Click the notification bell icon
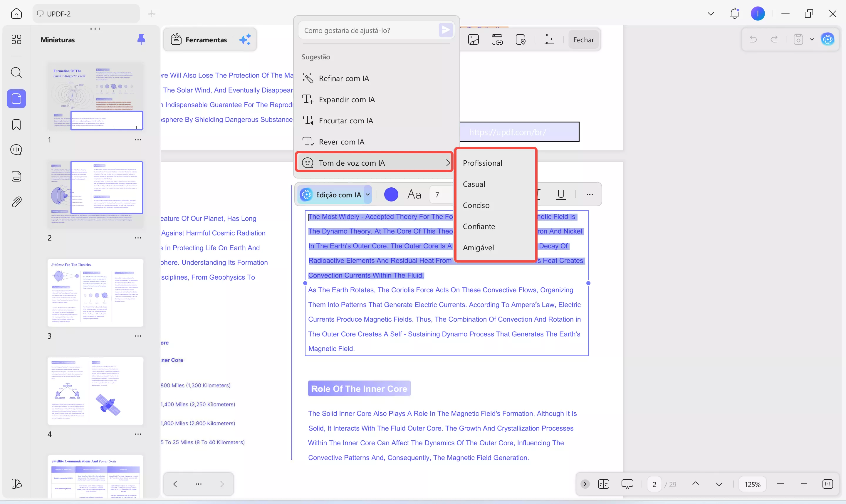 point(734,14)
